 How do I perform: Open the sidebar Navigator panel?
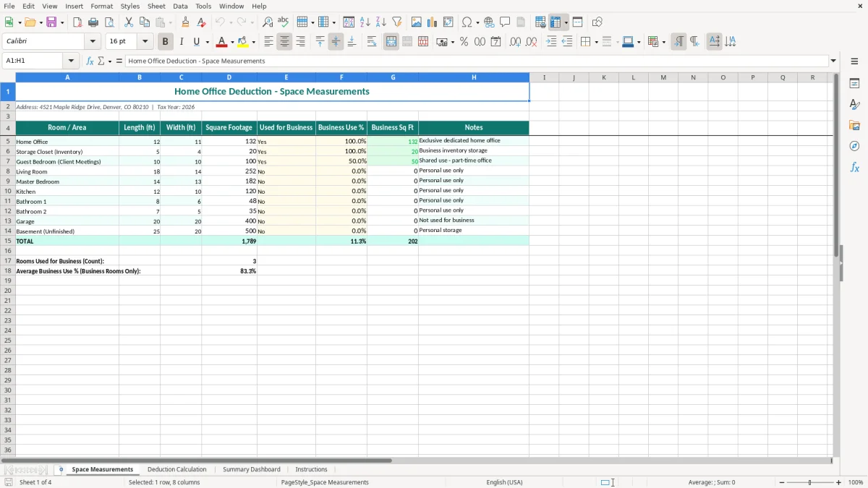pos(854,147)
